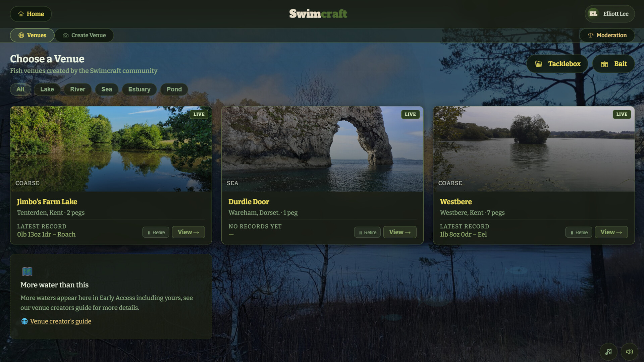Mute sound with the speaker icon
This screenshot has width=644, height=362.
tap(629, 352)
